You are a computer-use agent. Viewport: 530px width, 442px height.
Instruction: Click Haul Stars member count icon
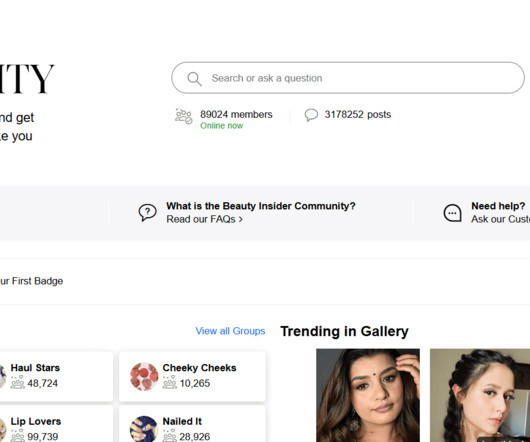(18, 382)
